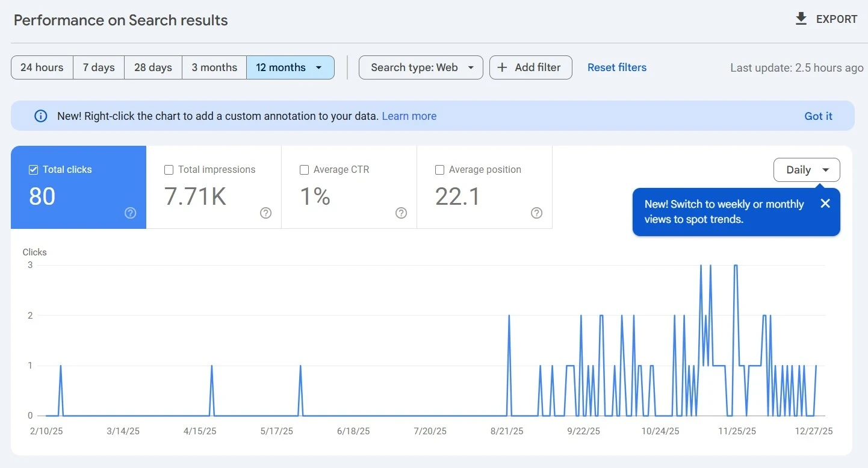Click help icon on Total clicks card
The image size is (868, 468).
click(x=130, y=213)
